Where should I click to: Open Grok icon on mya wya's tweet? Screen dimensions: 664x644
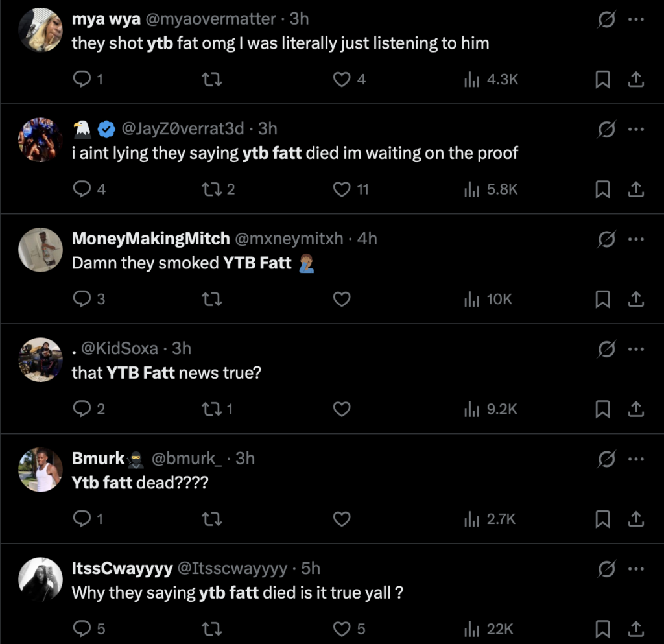click(x=606, y=19)
